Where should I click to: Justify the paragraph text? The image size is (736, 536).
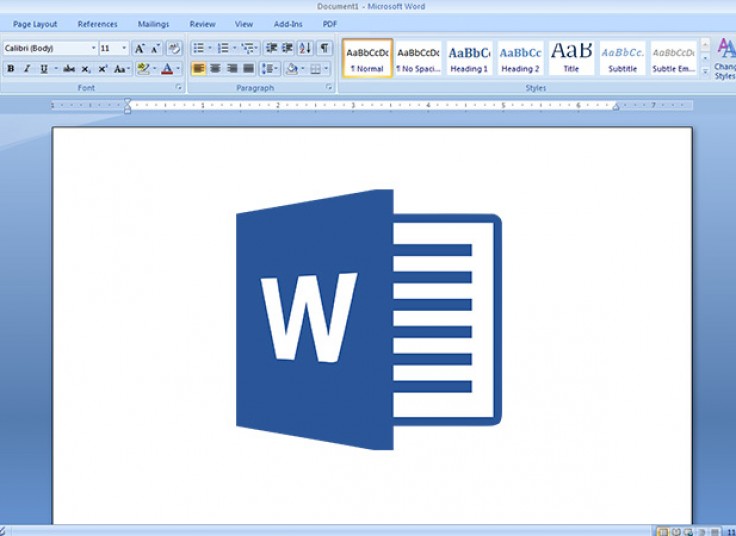click(248, 69)
